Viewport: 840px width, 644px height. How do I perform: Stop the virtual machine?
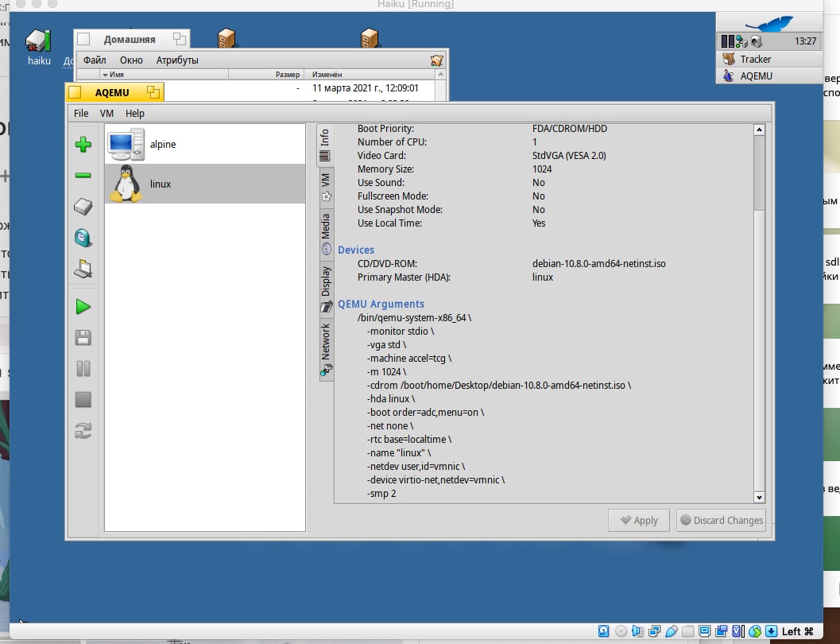(83, 400)
